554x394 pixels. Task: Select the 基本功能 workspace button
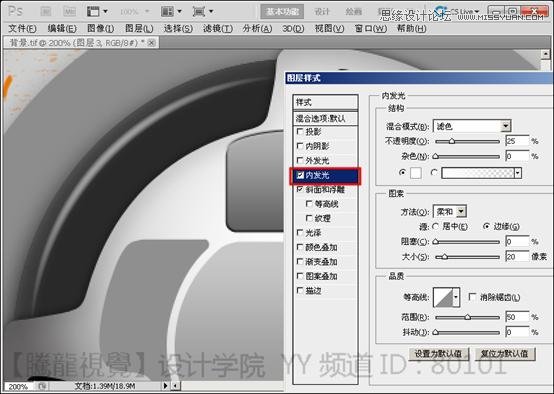click(282, 12)
